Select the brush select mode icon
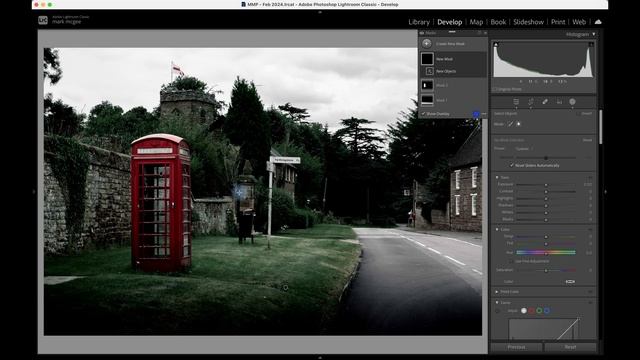This screenshot has width=640, height=360. click(x=510, y=124)
